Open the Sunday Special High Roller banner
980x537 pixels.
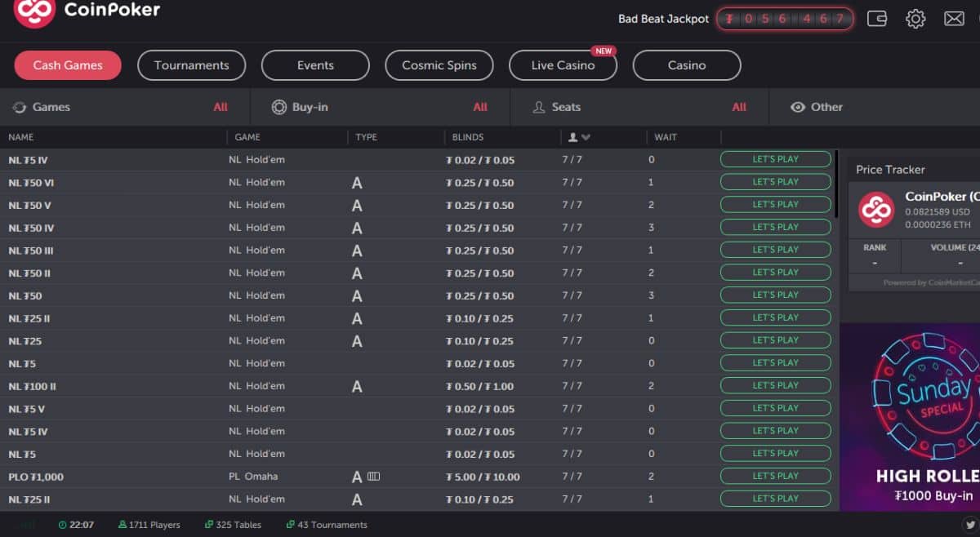pos(910,417)
